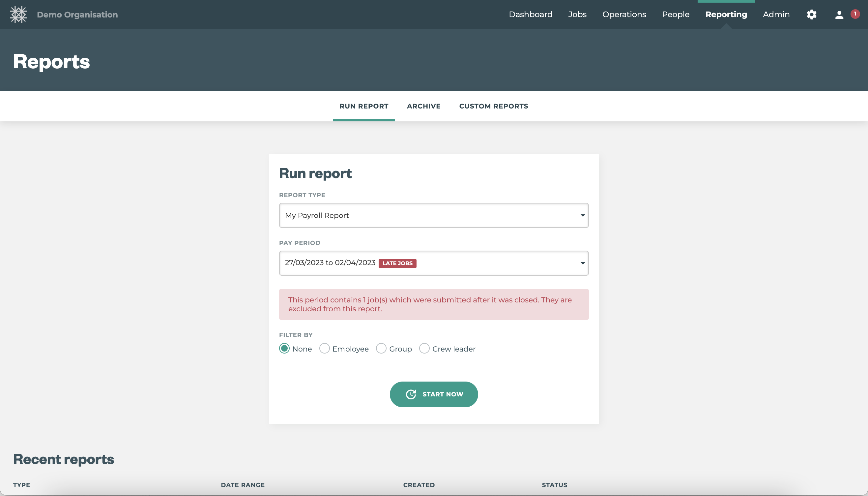Go to the Dashboard menu
This screenshot has width=868, height=496.
(530, 15)
